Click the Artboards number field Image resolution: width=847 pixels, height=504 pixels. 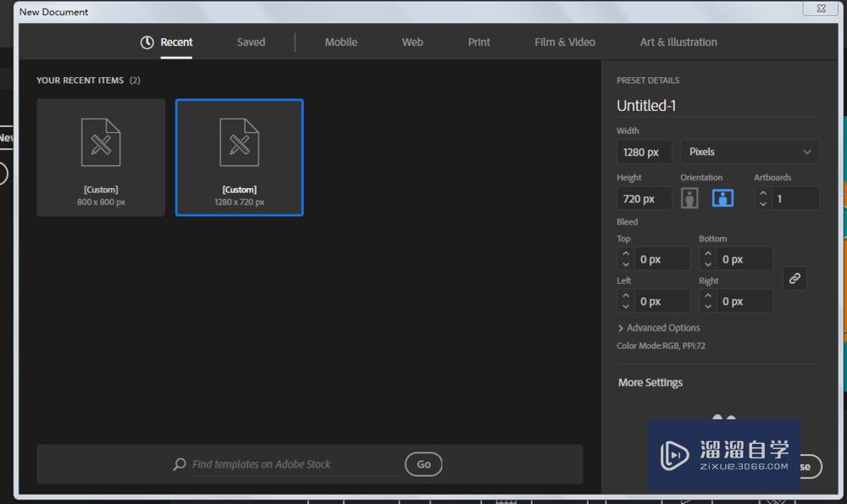[x=795, y=199]
